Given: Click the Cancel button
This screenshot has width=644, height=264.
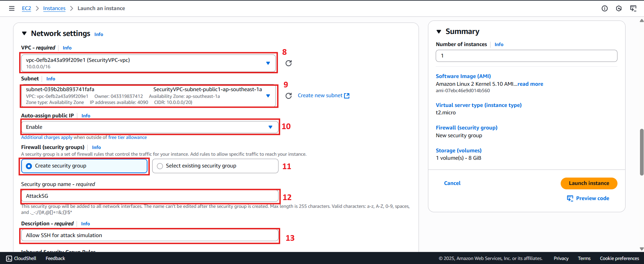Looking at the screenshot, I should [x=452, y=183].
